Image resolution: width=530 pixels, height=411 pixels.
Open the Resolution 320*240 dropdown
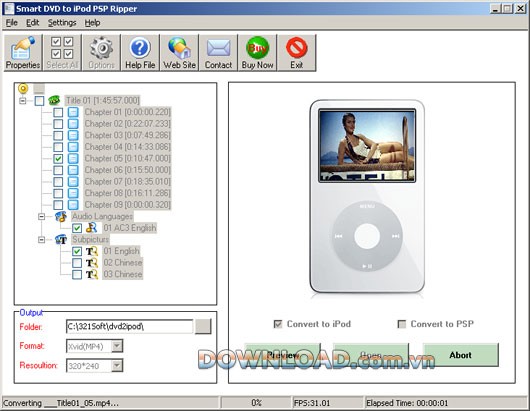117,366
